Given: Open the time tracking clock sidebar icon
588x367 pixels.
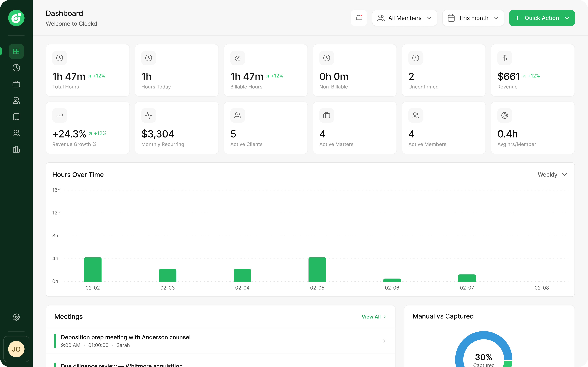Looking at the screenshot, I should pos(16,68).
